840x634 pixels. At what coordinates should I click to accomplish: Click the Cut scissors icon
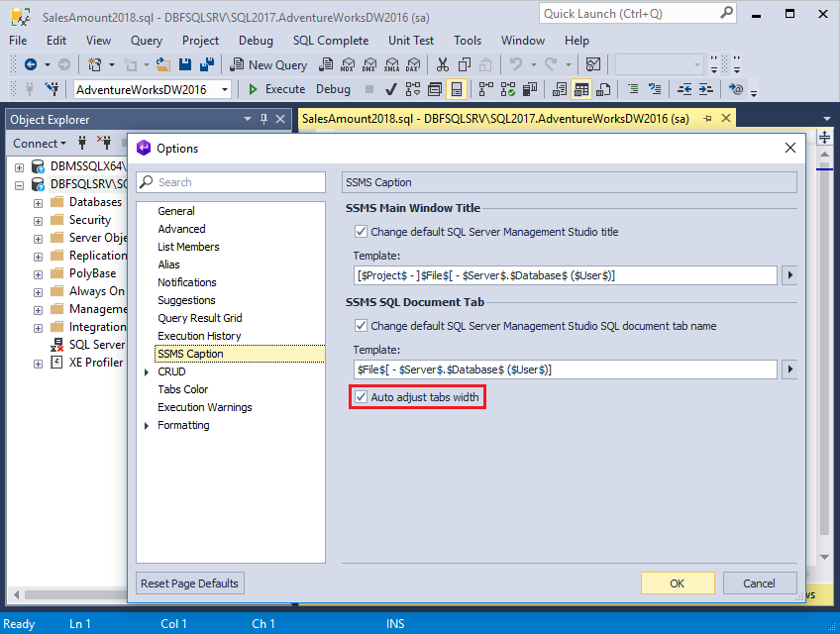442,64
